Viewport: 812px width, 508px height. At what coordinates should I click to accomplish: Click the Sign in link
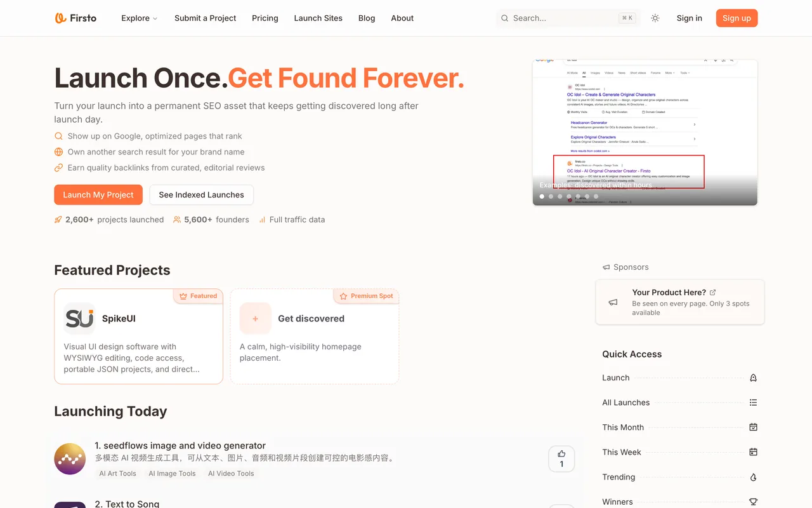tap(690, 18)
